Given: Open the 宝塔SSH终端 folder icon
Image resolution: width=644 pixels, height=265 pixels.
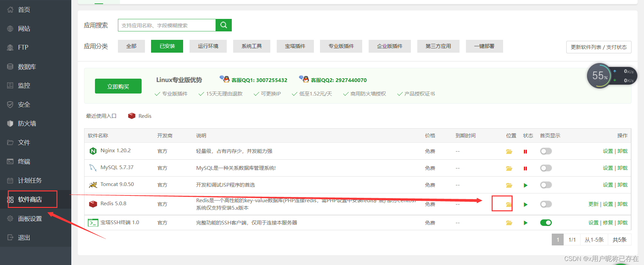Looking at the screenshot, I should [x=509, y=223].
